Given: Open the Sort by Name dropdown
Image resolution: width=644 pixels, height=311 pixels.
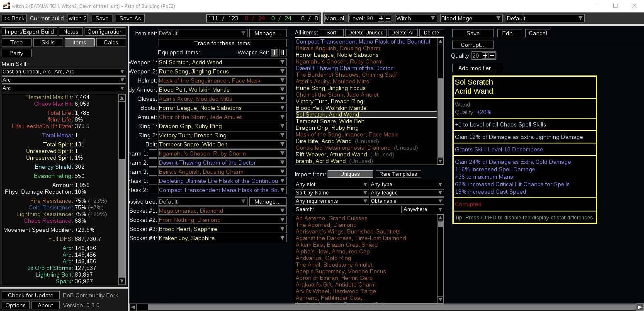Looking at the screenshot, I should click(332, 193).
